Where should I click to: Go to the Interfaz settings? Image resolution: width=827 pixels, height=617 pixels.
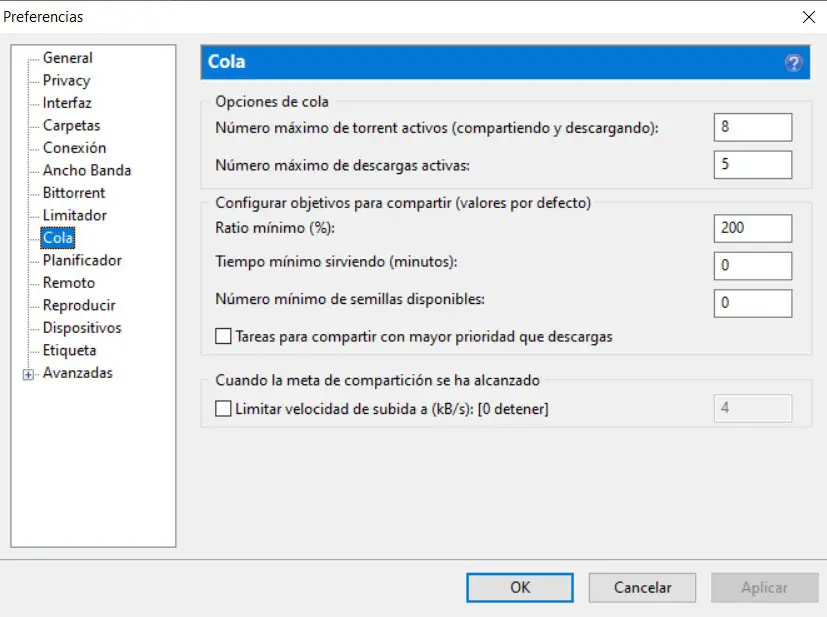click(x=67, y=103)
